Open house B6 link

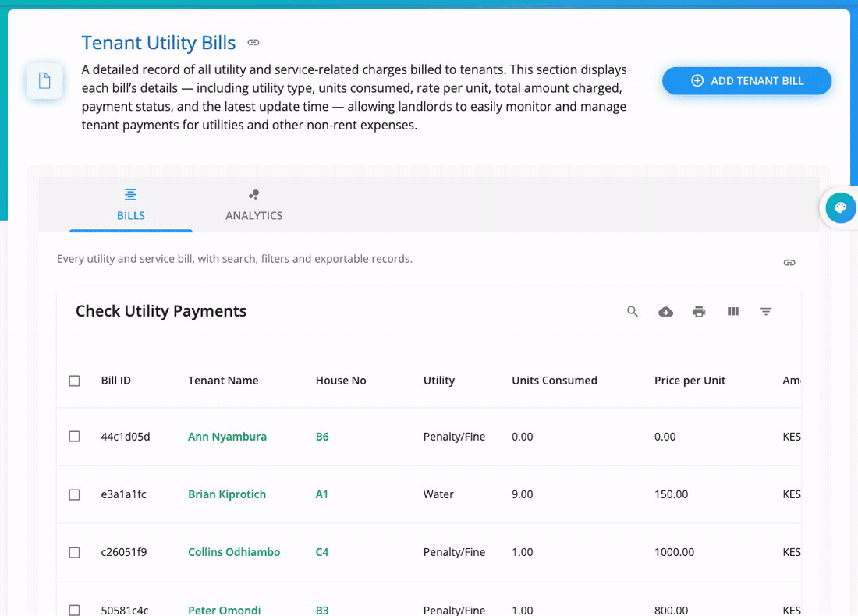322,437
